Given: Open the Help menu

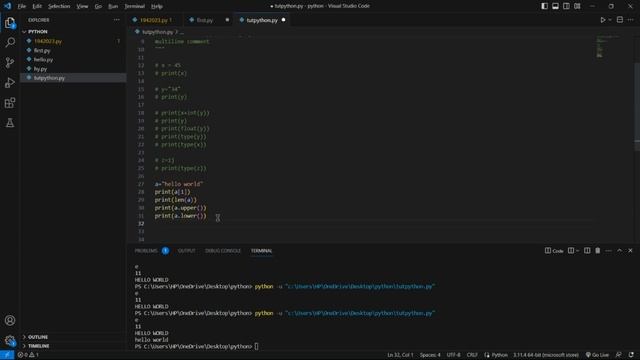Looking at the screenshot, I should tap(157, 6).
